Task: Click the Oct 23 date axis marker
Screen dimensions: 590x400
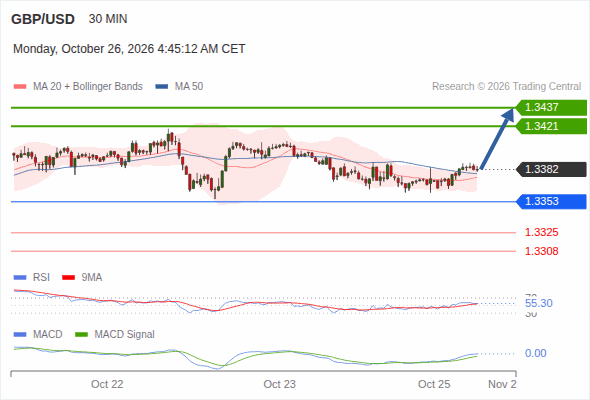Action: tap(280, 384)
